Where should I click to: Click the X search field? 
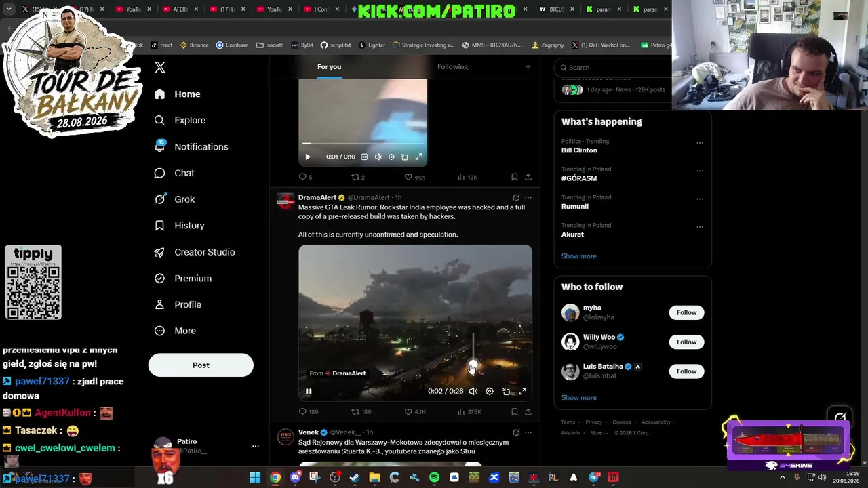[613, 68]
